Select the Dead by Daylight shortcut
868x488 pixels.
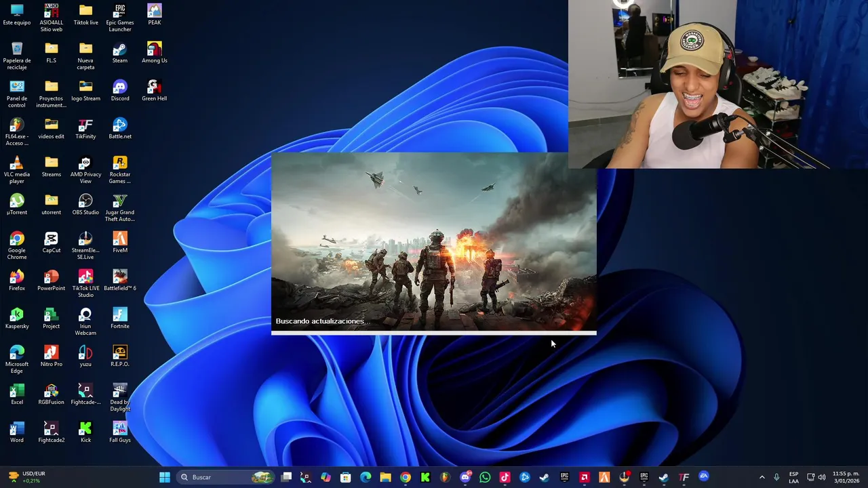(x=120, y=398)
